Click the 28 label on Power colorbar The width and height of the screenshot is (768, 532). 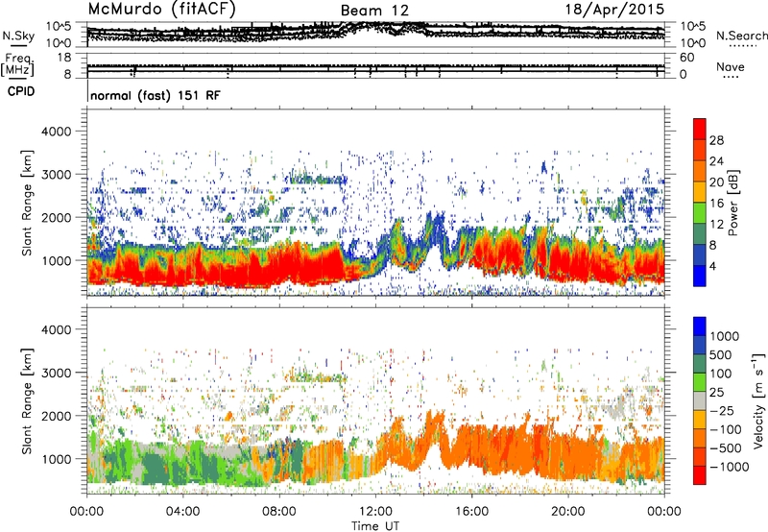716,140
